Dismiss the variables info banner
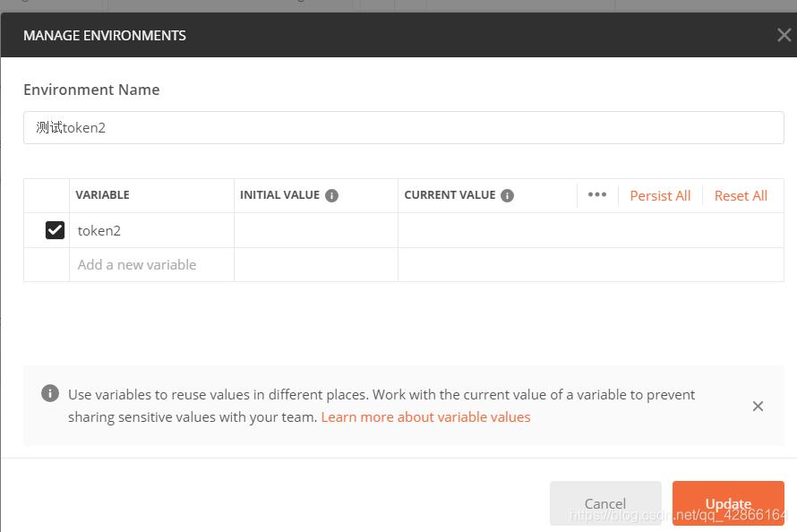797x532 pixels. (758, 406)
